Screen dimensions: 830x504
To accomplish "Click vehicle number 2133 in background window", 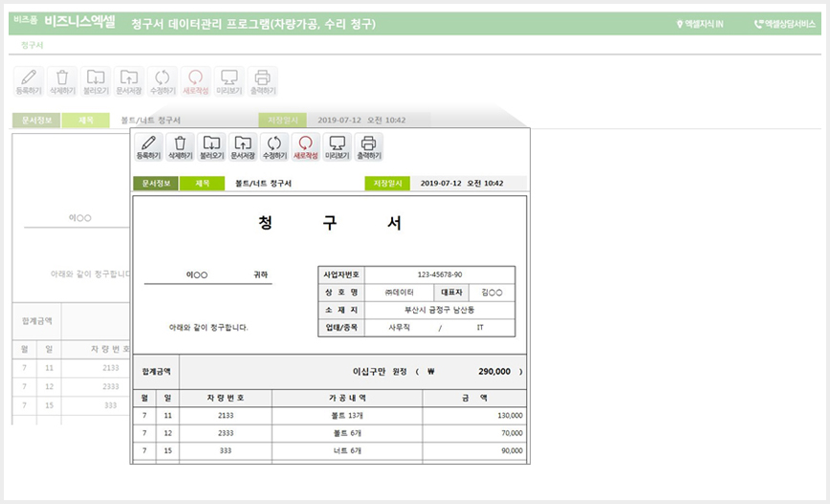I will 111,368.
